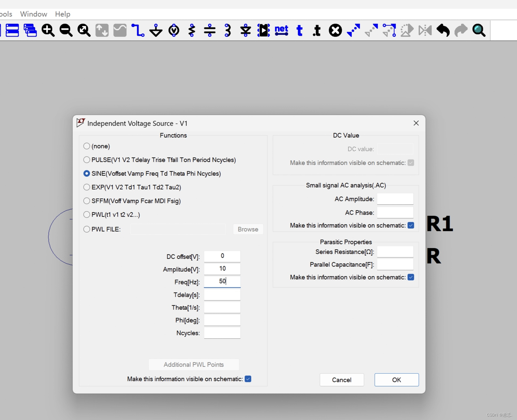This screenshot has height=420, width=517.
Task: Click the Phi[deg] input field
Action: tap(222, 320)
